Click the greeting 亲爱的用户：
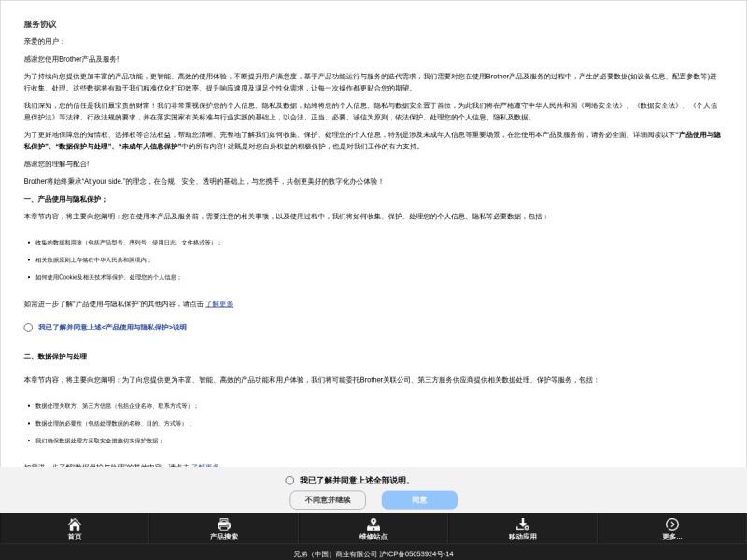This screenshot has height=560, width=747. (44, 41)
